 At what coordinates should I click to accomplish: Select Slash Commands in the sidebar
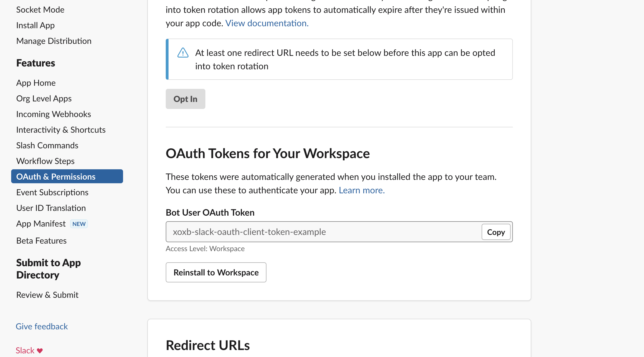47,146
